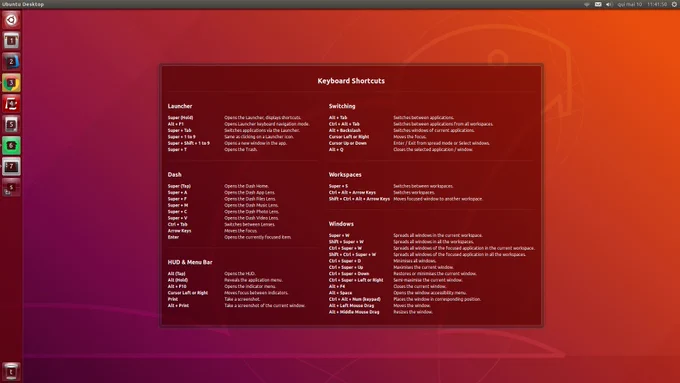Viewport: 680px width, 383px height.
Task: Click "Opens the currently focused item."
Action: coord(258,237)
